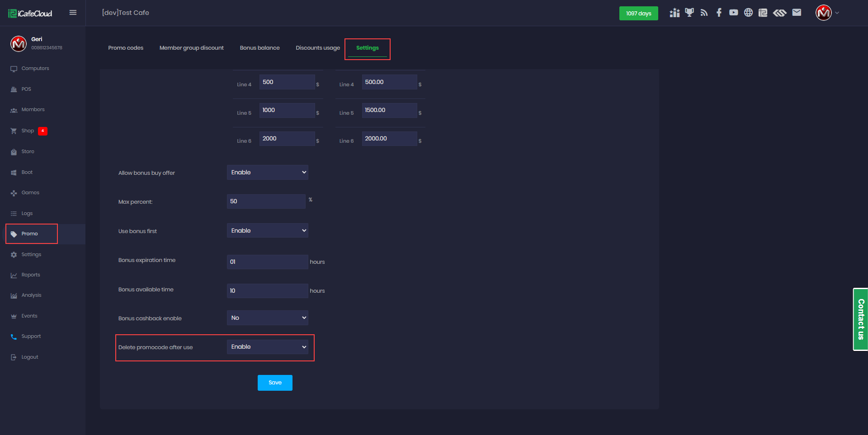Screen dimensions: 868x435
Task: Click the trophy icon in header
Action: click(689, 13)
